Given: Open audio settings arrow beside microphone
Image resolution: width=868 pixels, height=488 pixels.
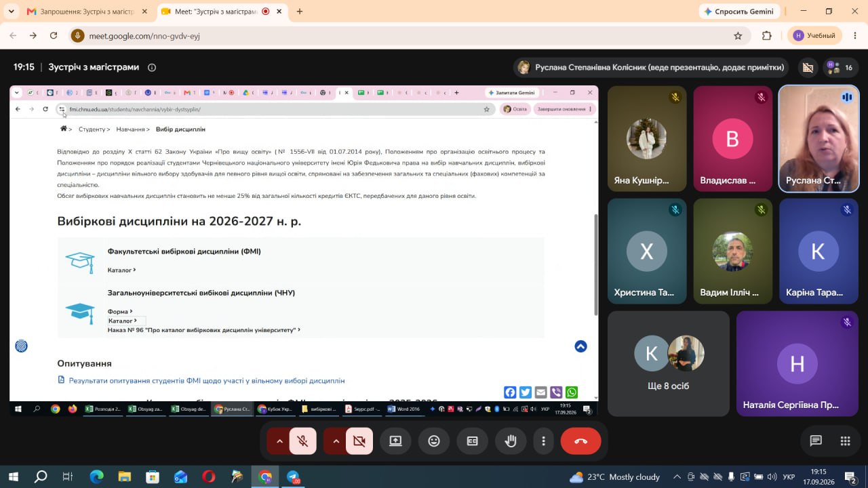Looking at the screenshot, I should pos(279,441).
